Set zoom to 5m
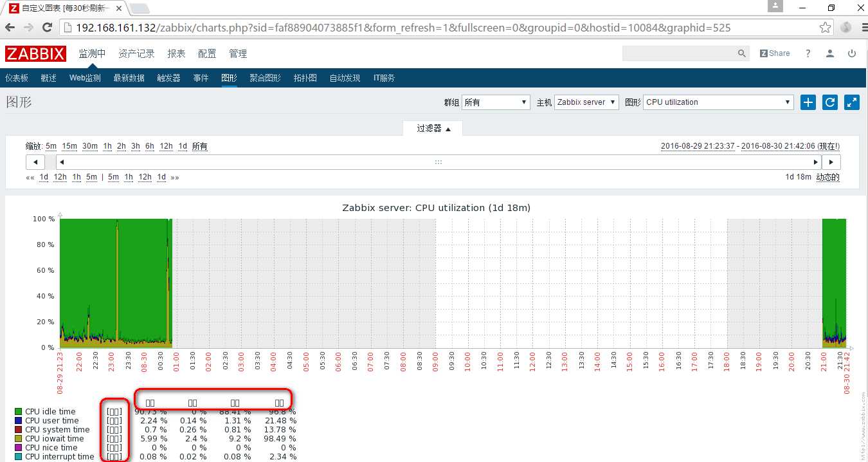Screen dimensions: 868x462 pyautogui.click(x=51, y=146)
